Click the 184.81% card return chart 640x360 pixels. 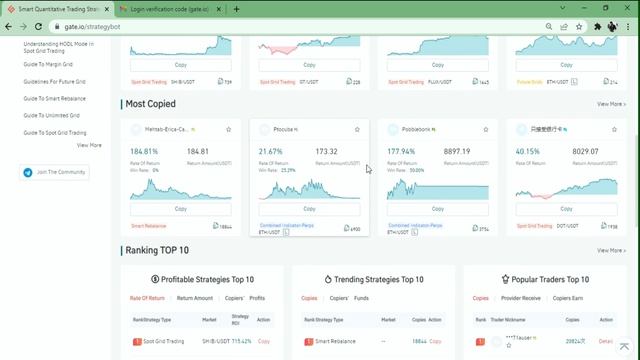click(x=181, y=189)
